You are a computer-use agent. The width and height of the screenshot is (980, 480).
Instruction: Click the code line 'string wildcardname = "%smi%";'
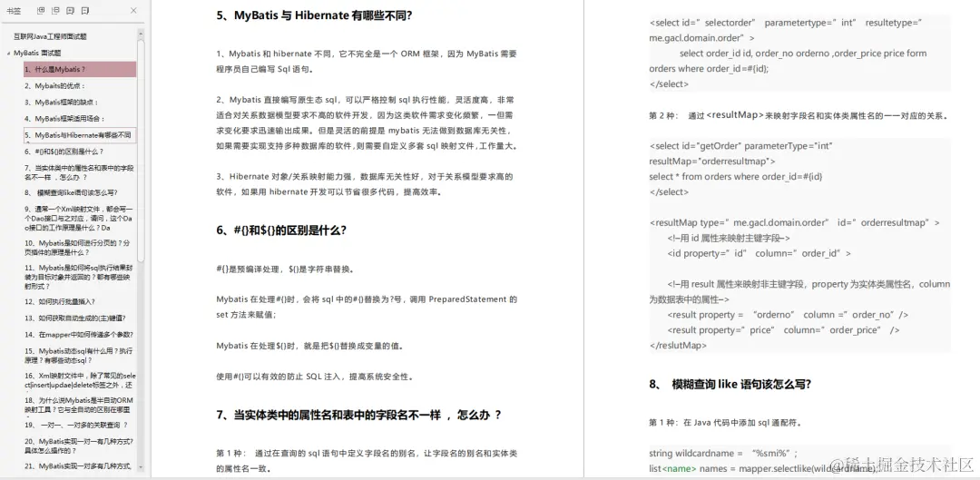click(724, 453)
